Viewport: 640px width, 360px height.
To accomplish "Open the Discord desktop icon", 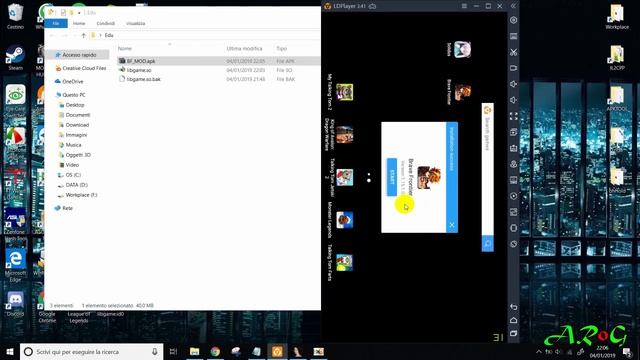I will point(15,304).
